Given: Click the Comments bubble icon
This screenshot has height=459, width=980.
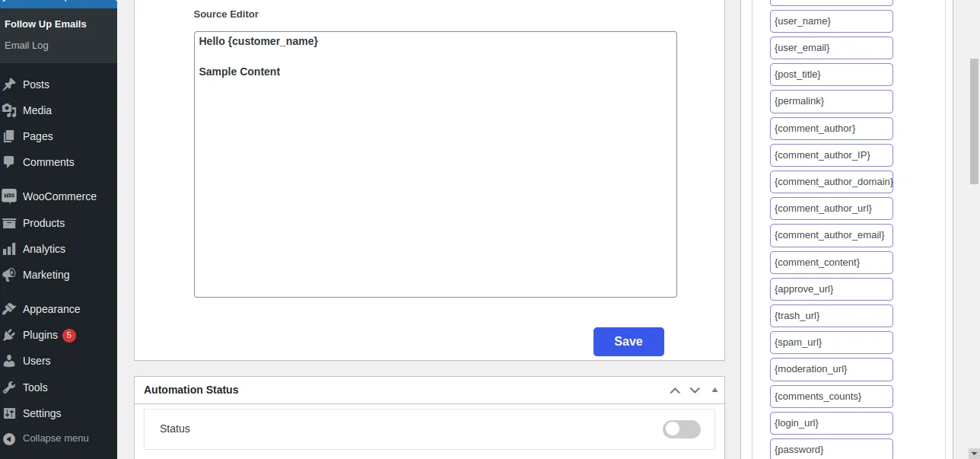Looking at the screenshot, I should [x=9, y=162].
